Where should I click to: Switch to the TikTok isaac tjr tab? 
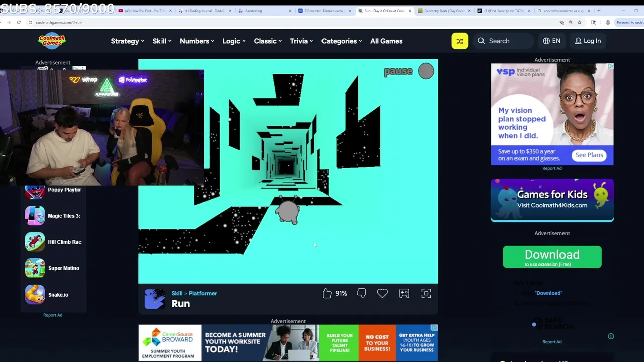tap(504, 11)
